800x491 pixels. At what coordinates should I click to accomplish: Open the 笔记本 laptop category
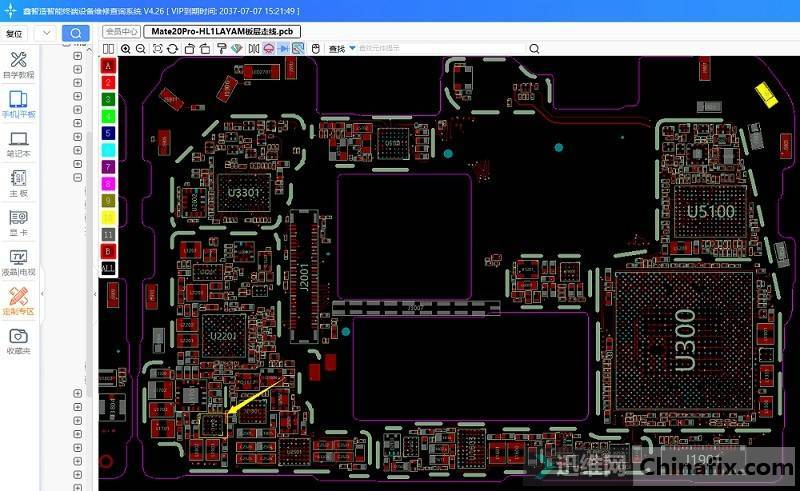(19, 144)
